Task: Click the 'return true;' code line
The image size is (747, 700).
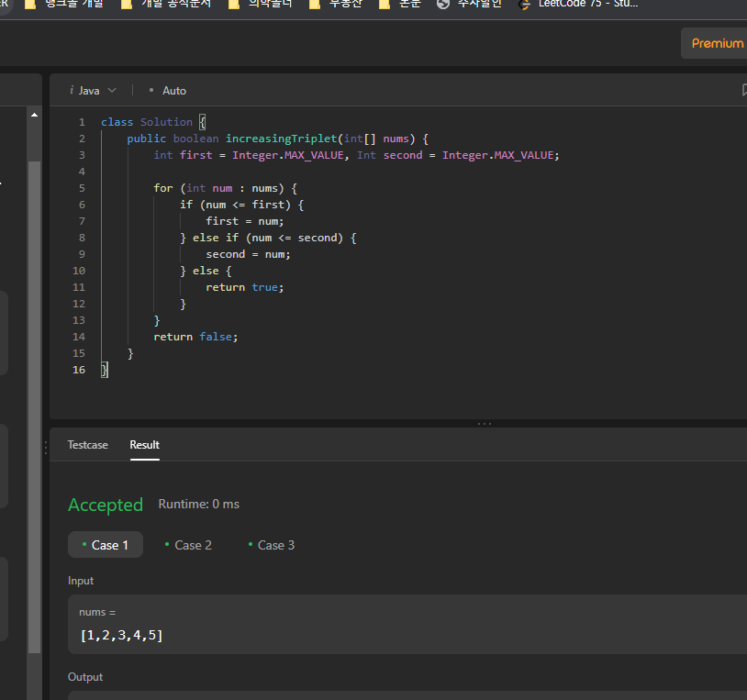Action: pos(244,287)
